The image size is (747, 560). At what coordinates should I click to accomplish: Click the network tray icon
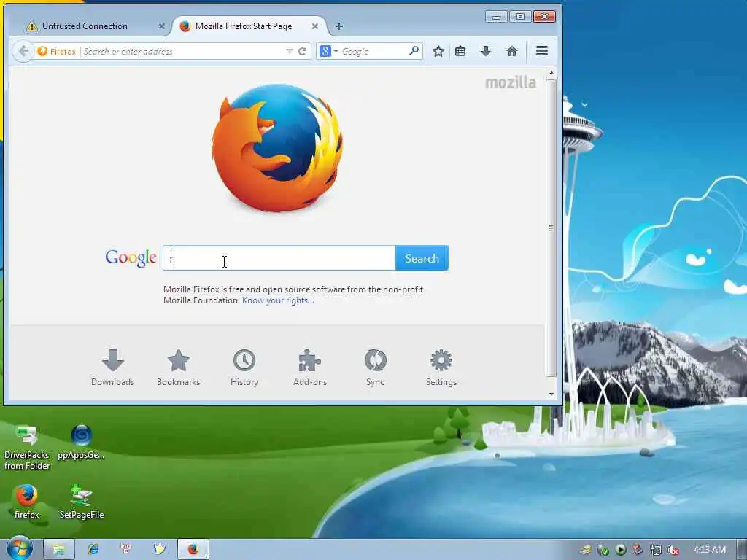656,550
